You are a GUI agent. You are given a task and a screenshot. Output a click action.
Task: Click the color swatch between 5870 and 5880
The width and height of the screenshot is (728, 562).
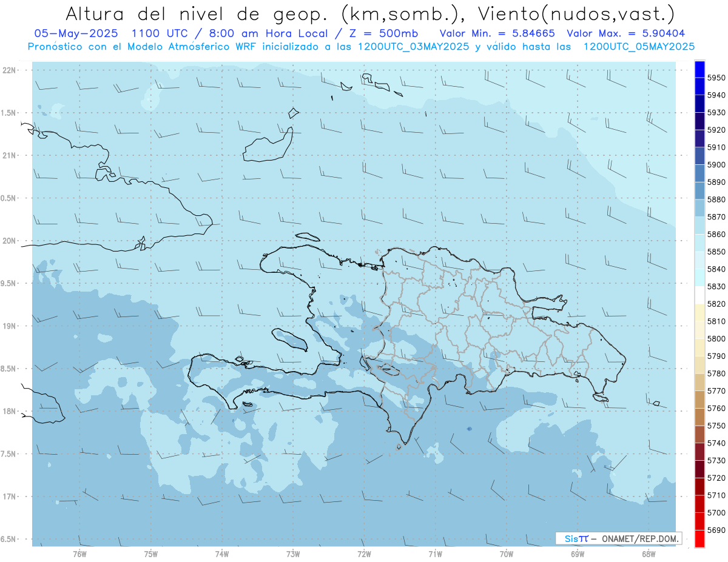tap(699, 208)
